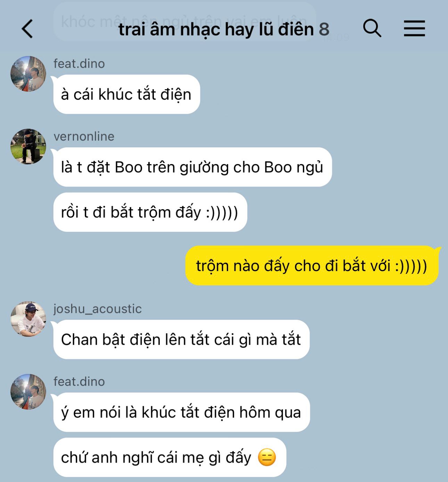Tap feat.dino avatar near bottom messages
The image size is (448, 482).
28,392
